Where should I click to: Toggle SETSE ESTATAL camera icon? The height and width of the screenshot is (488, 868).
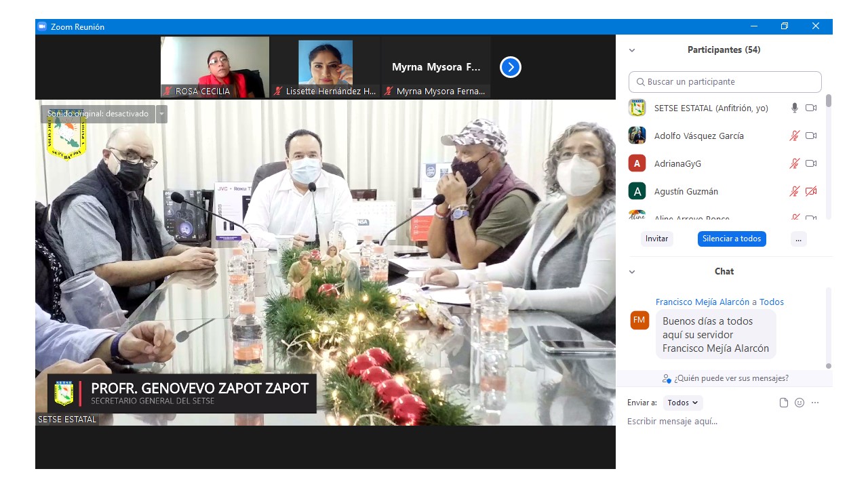coord(811,108)
